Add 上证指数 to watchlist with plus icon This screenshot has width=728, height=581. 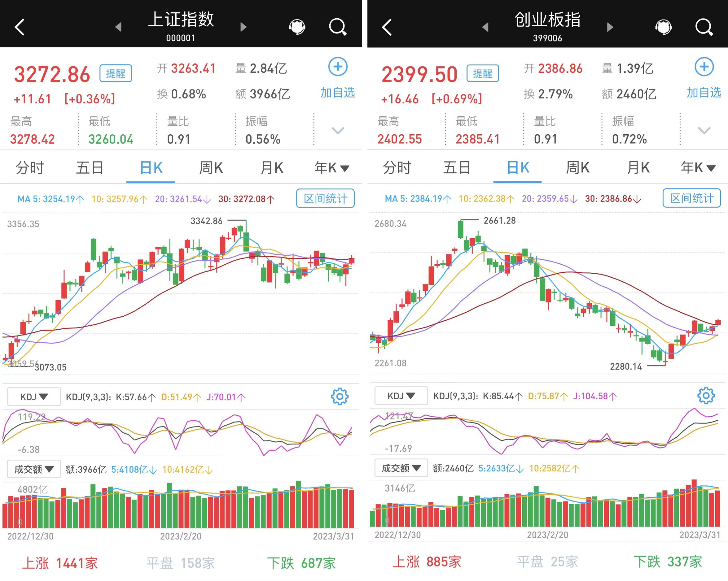338,67
